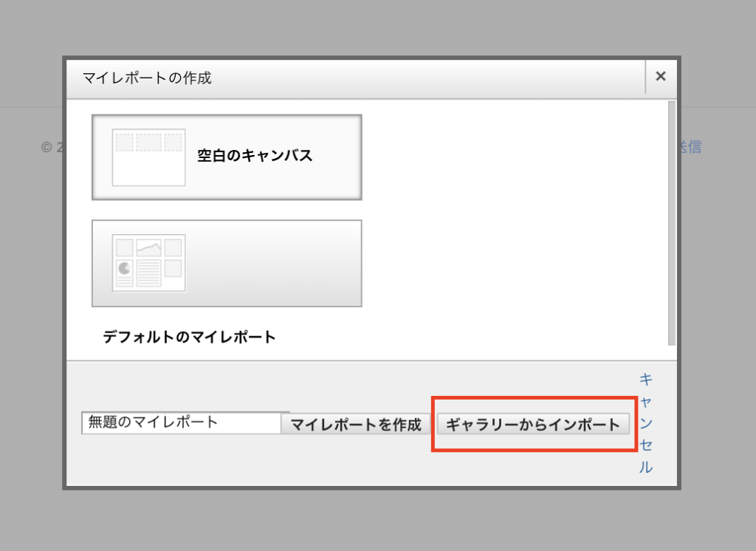The height and width of the screenshot is (551, 756).
Task: Click the pie chart widget in default thumbnail
Action: tap(124, 267)
